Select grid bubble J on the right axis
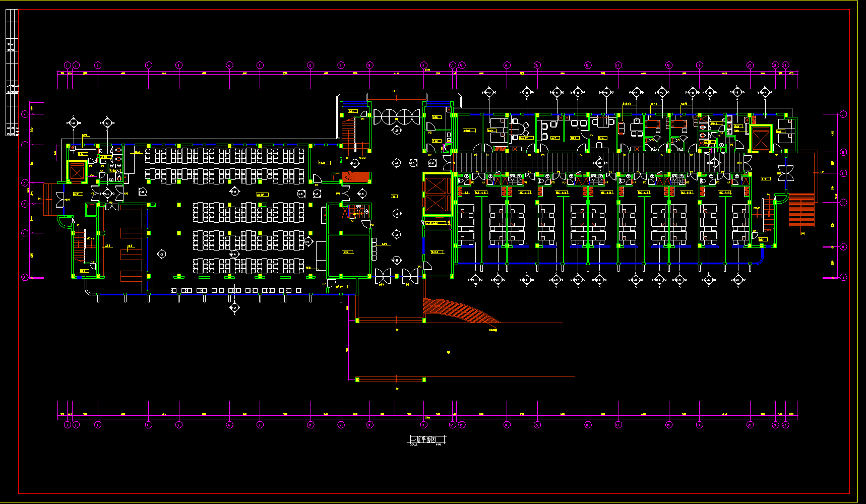Image resolution: width=866 pixels, height=504 pixels. 843,114
